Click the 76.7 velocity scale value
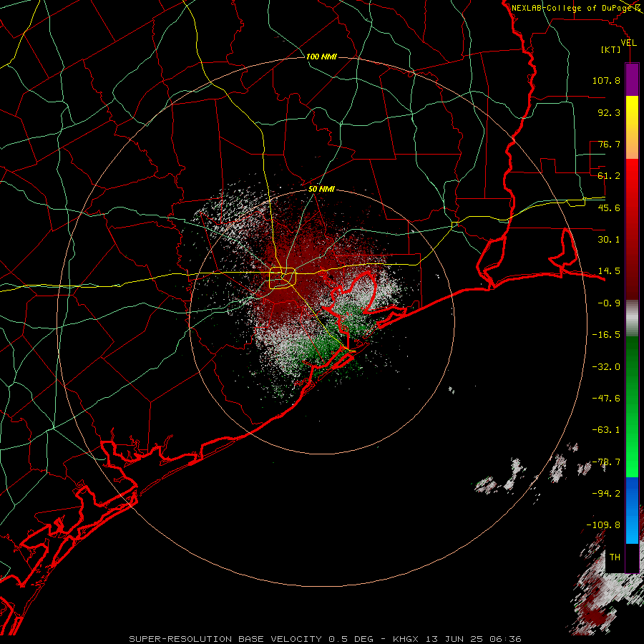This screenshot has height=644, width=644. pos(609,144)
